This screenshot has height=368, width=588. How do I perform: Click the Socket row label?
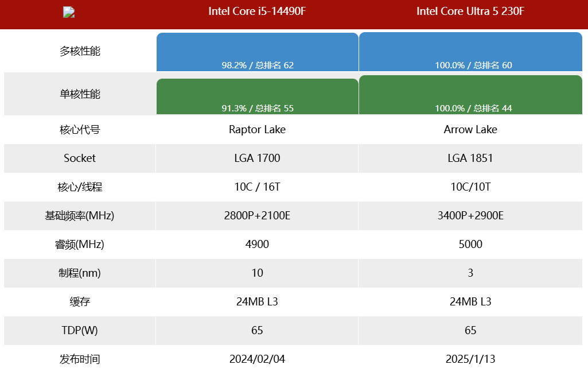tap(80, 158)
